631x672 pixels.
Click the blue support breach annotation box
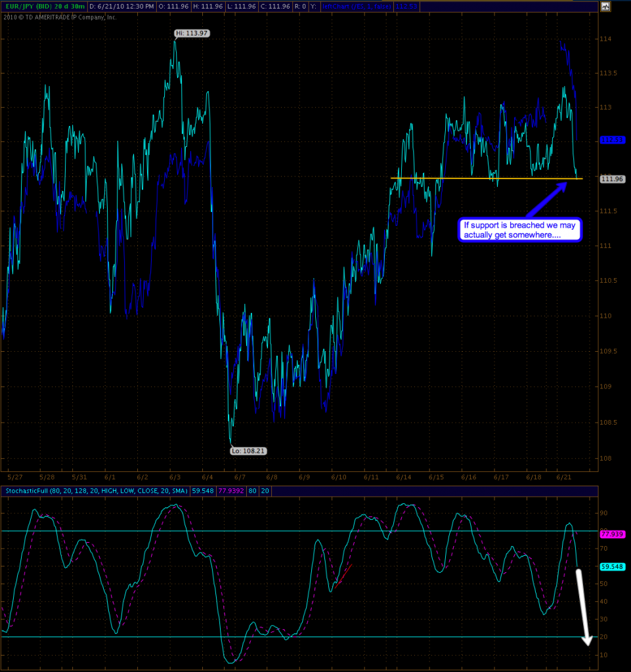tap(520, 229)
